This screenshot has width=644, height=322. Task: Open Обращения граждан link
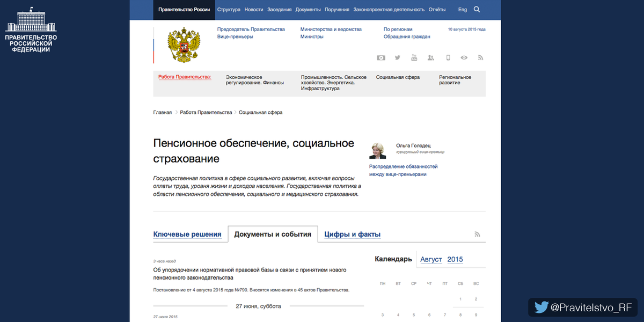[x=407, y=37]
